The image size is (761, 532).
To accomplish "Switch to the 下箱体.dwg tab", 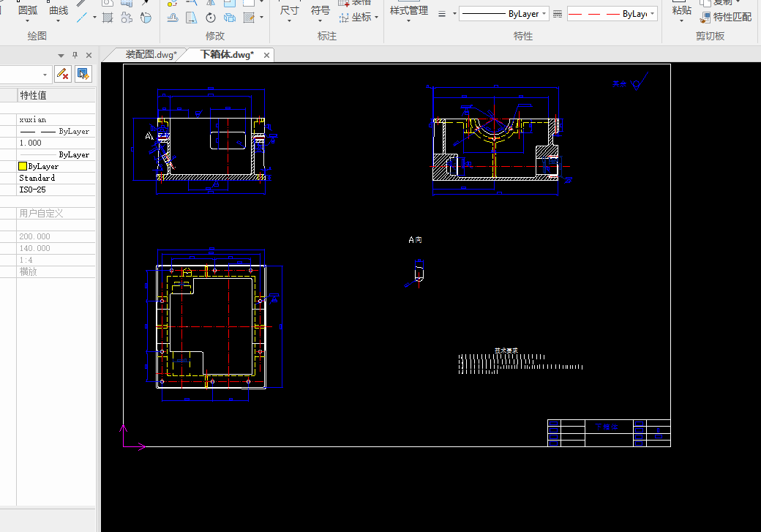I will (x=227, y=55).
